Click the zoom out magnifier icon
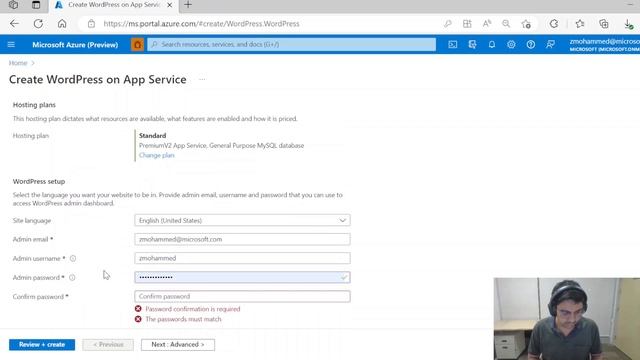The height and width of the screenshot is (360, 640). [x=506, y=24]
